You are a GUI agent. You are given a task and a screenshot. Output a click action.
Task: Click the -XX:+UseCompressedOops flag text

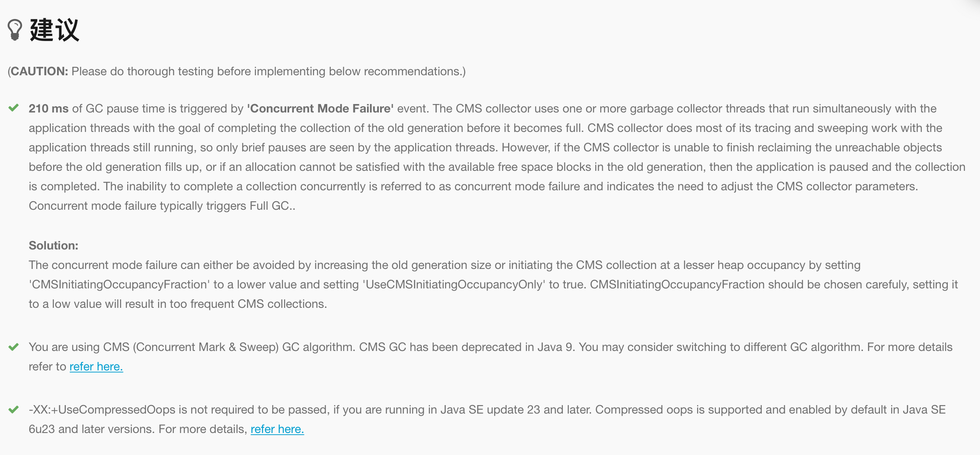(x=102, y=409)
